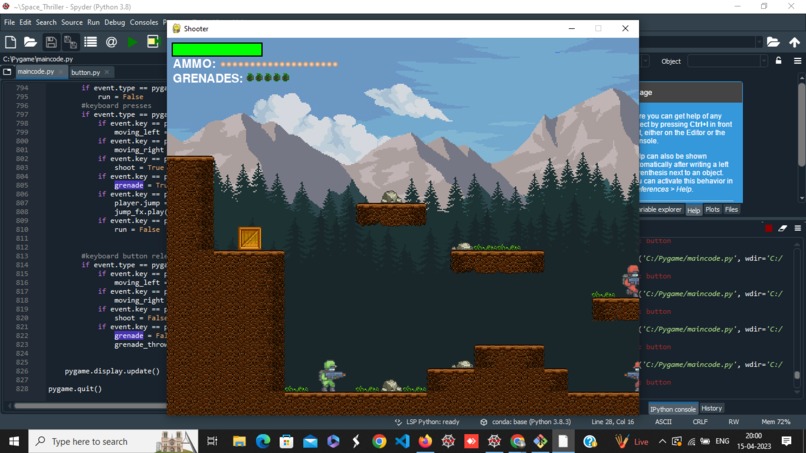Open Visual Studio Code from taskbar

click(x=402, y=441)
